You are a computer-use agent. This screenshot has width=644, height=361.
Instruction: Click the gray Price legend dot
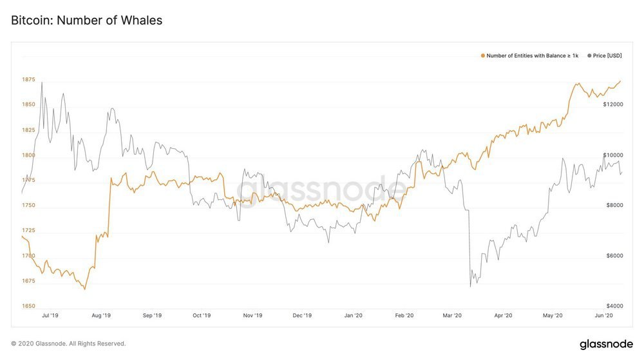pos(589,56)
